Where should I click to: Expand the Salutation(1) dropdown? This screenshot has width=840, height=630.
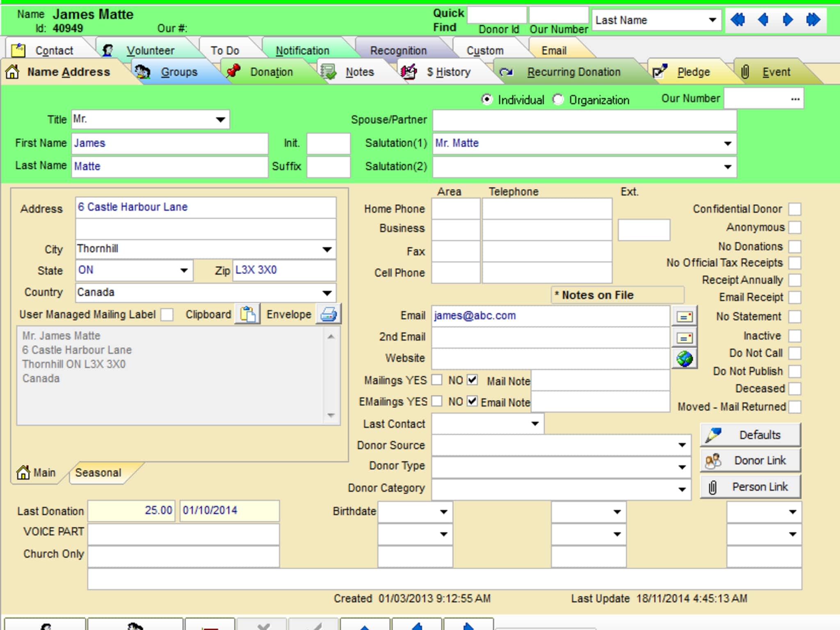(x=728, y=144)
